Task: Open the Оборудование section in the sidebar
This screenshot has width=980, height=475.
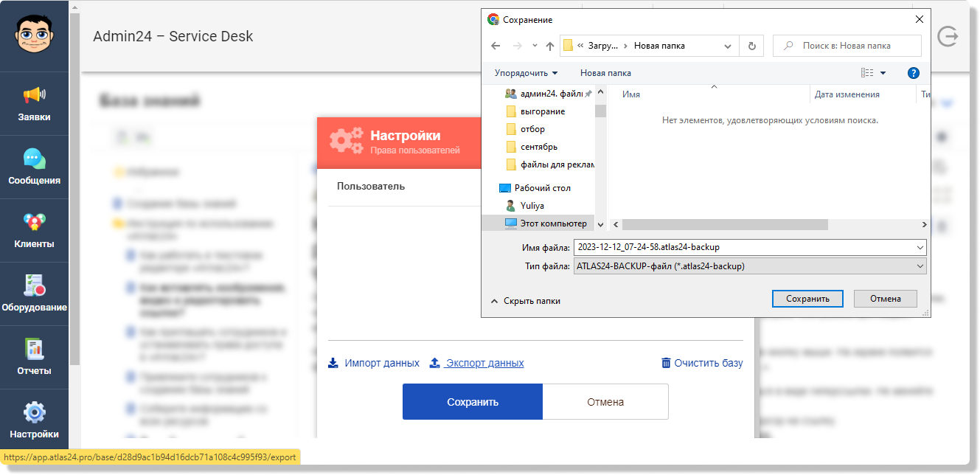Action: (34, 294)
